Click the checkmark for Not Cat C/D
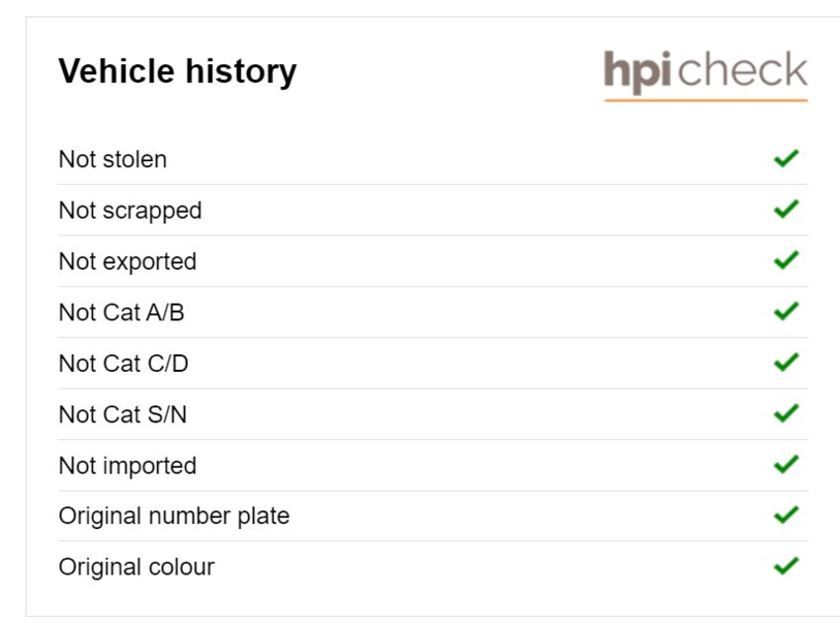This screenshot has width=840, height=623. coord(786,363)
